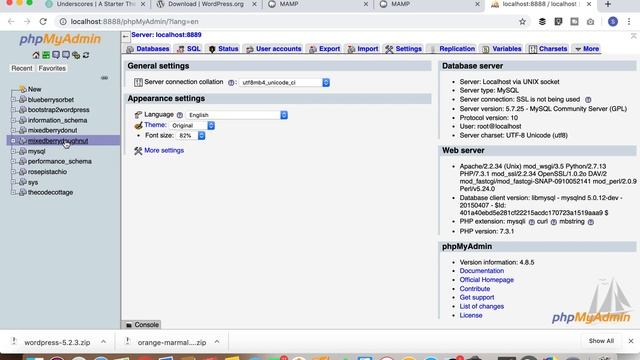Bookmark page with the star icon in address bar
Image resolution: width=640 pixels, height=360 pixels.
[x=522, y=22]
